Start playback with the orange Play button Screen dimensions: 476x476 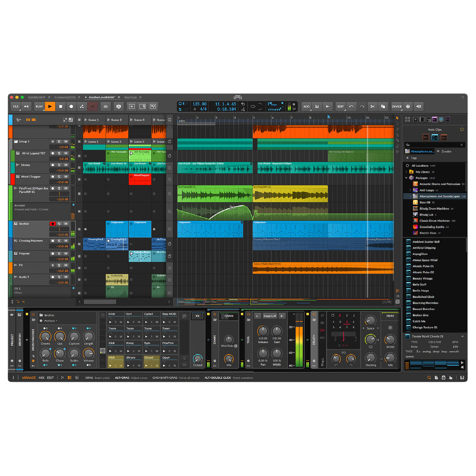[x=50, y=107]
